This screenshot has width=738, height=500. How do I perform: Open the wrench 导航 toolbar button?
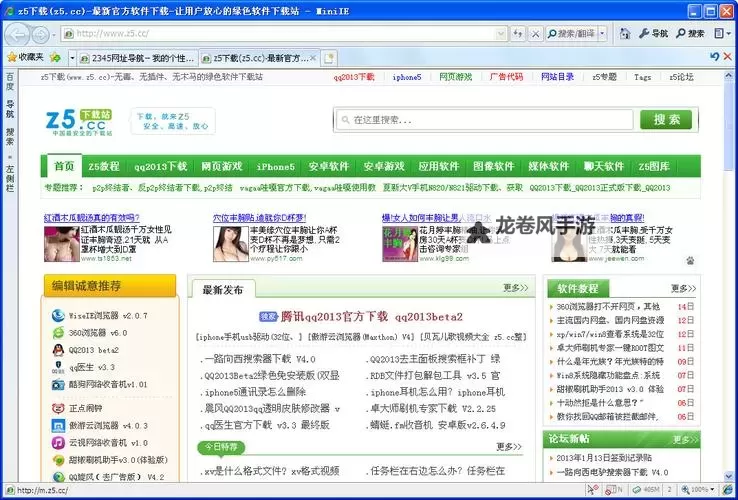[x=653, y=33]
